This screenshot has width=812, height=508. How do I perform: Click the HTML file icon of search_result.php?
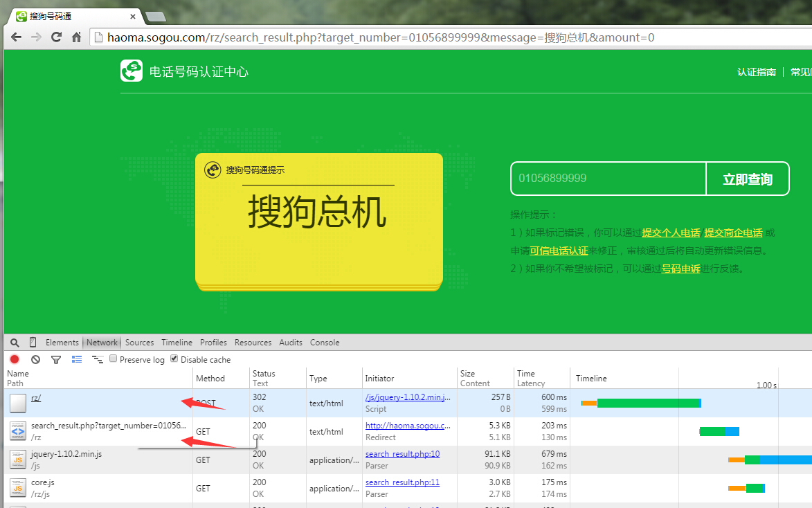tap(17, 431)
